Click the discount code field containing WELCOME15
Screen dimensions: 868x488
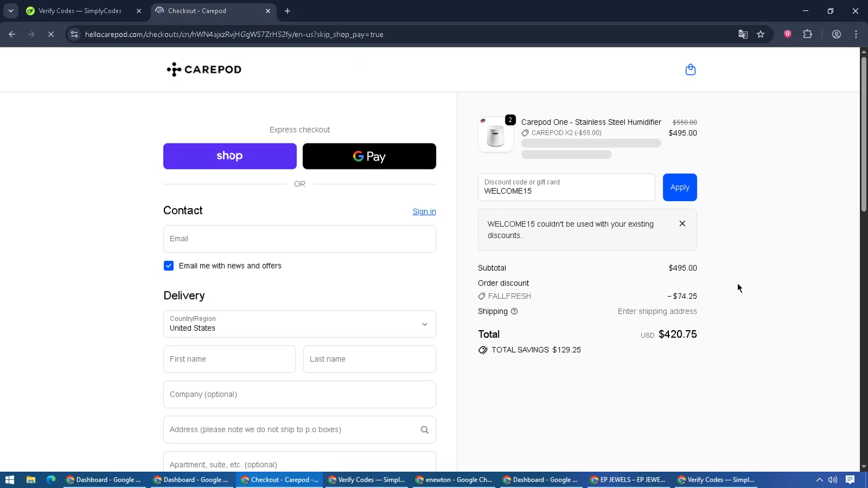coord(567,187)
